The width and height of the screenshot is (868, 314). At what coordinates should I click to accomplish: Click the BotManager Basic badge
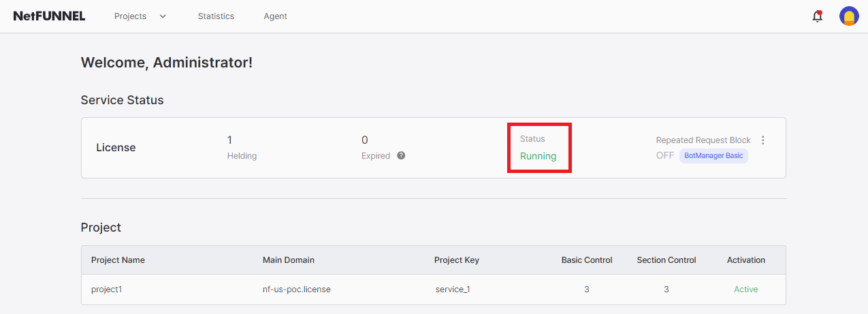point(713,155)
